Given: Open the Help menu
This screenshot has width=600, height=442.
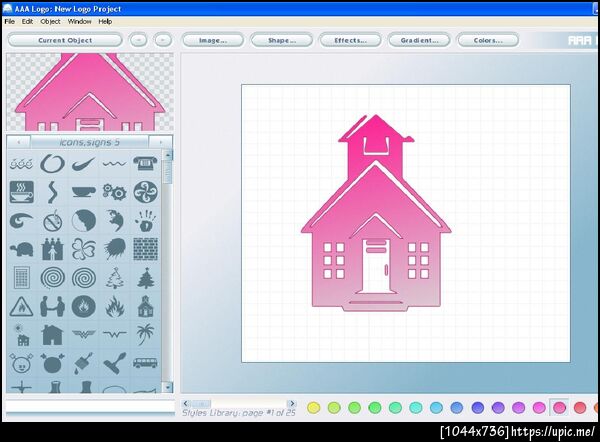Looking at the screenshot, I should coord(105,21).
